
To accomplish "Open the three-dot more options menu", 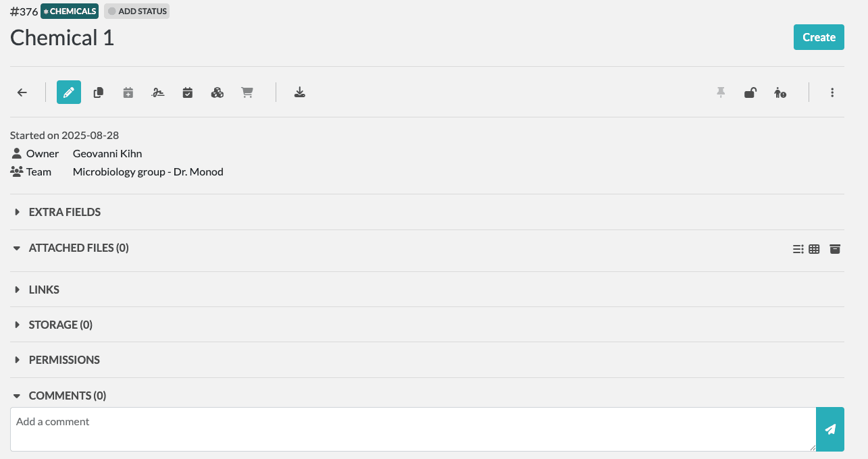I will tap(832, 92).
